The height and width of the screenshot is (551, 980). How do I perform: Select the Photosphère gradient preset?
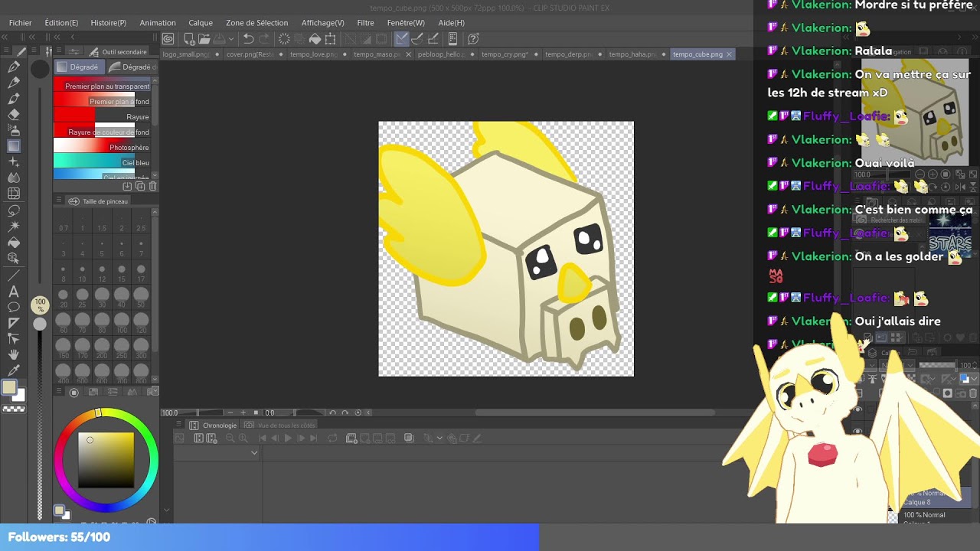pos(102,147)
